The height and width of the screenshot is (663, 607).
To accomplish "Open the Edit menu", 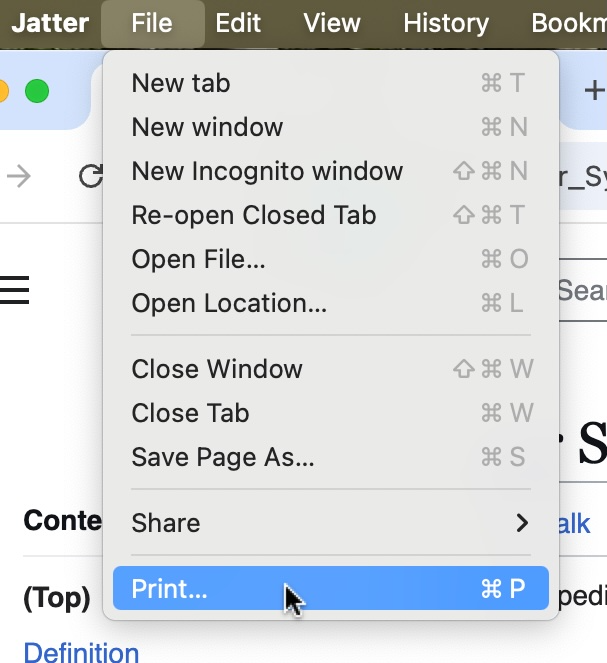I will coord(238,23).
